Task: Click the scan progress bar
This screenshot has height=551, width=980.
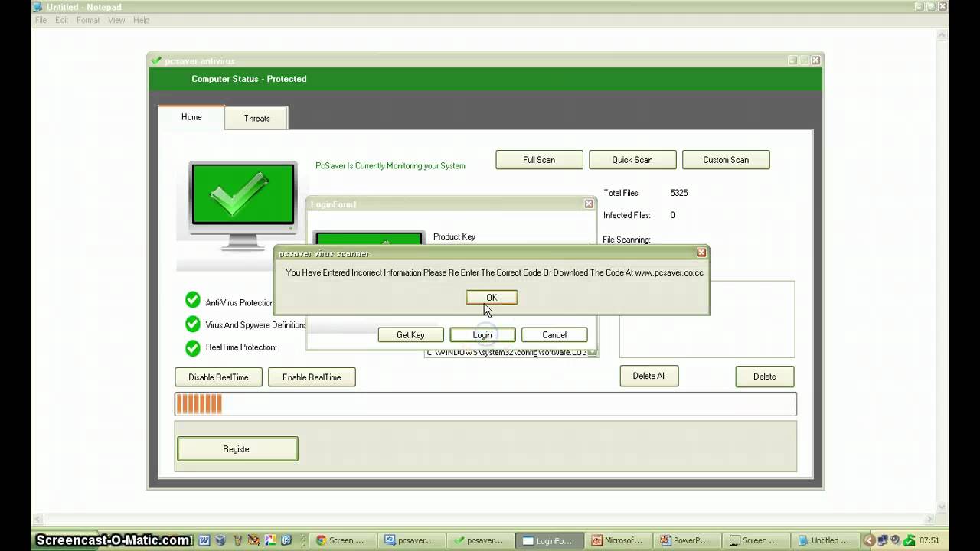Action: coord(485,404)
